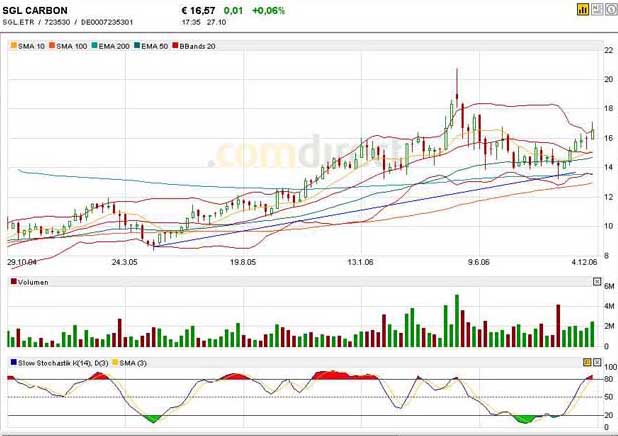Screen dimensions: 618x436
Task: Click the SMA (3) stochastic legend
Action: point(130,363)
